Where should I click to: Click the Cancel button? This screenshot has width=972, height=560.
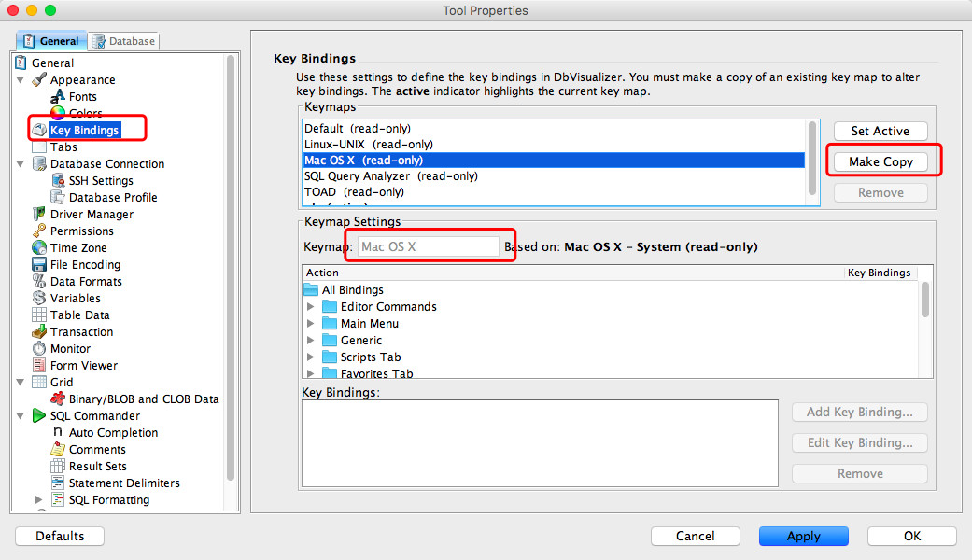695,536
